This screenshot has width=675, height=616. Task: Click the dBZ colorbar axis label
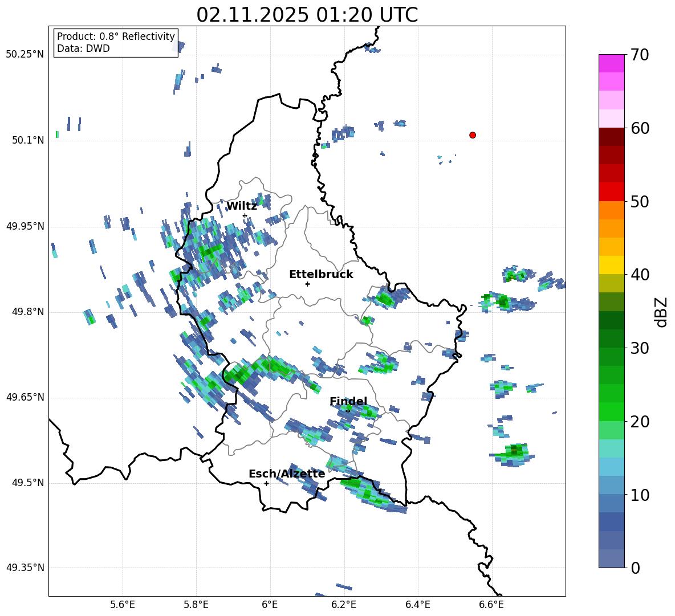(x=661, y=312)
